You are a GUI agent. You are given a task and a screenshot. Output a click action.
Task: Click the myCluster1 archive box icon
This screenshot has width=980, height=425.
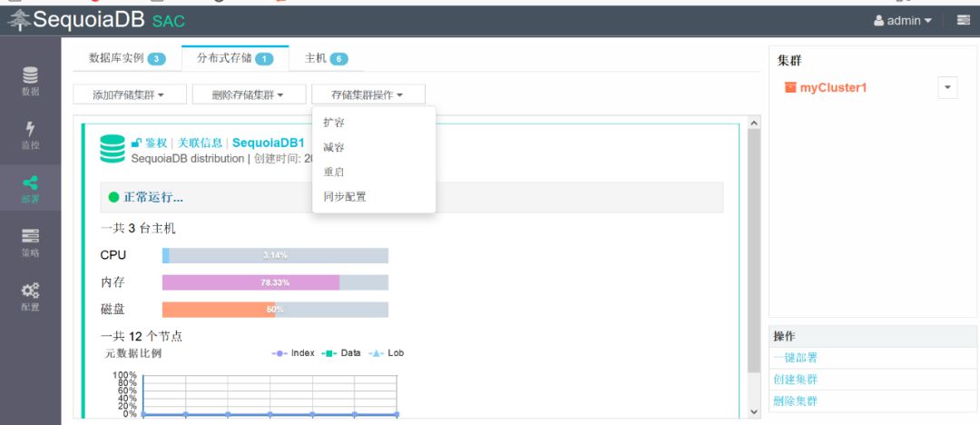pos(790,87)
